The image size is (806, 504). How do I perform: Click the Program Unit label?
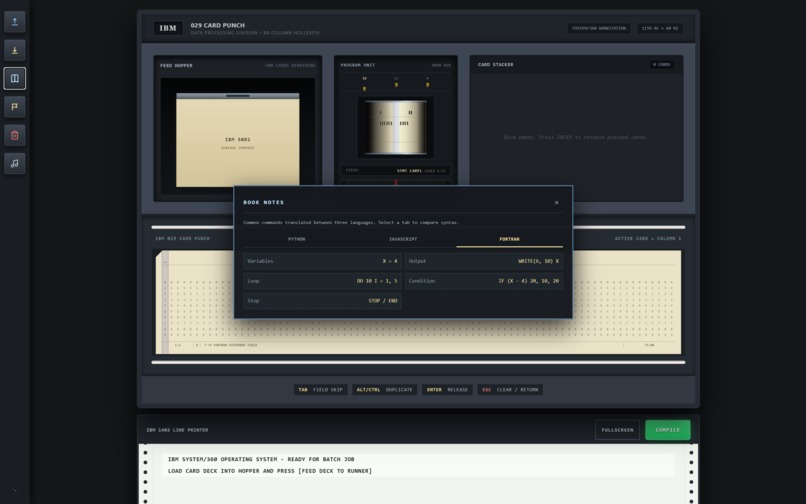point(358,65)
